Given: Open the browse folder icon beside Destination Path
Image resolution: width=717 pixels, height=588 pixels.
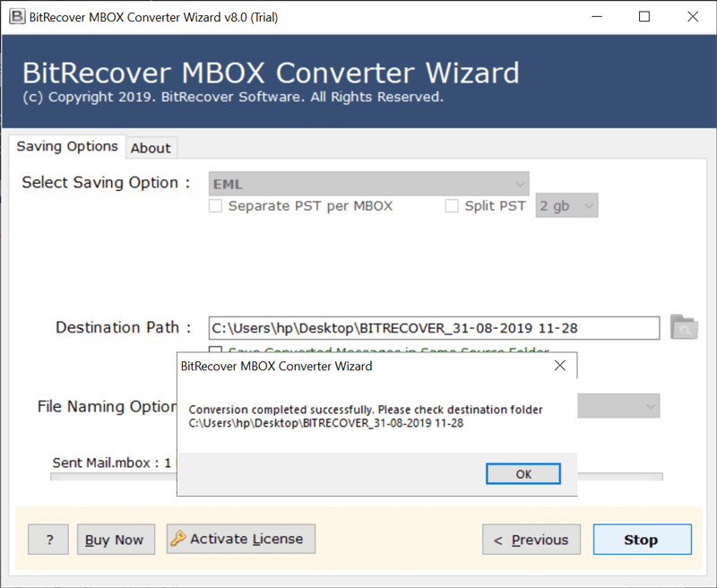Looking at the screenshot, I should pyautogui.click(x=684, y=327).
